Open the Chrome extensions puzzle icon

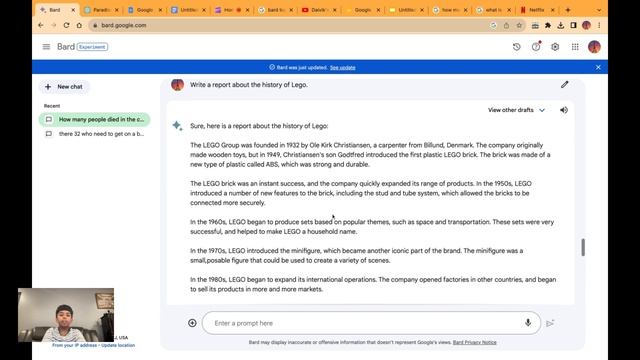pyautogui.click(x=548, y=25)
